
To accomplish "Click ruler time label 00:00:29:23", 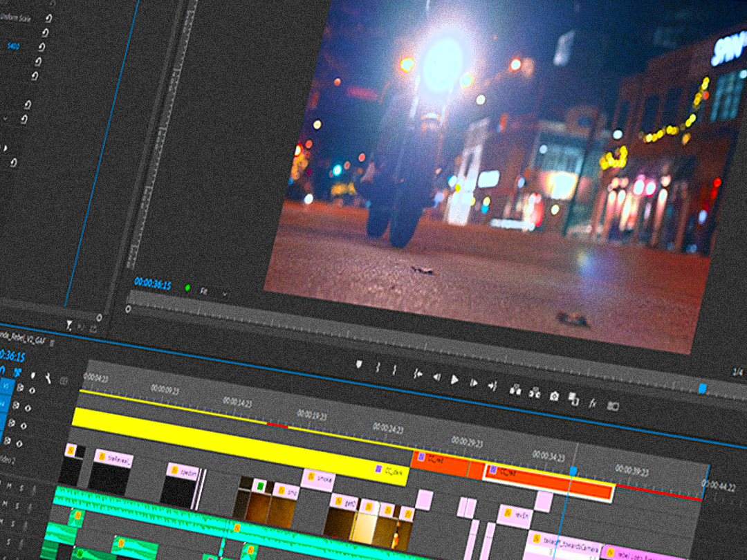I will (467, 442).
